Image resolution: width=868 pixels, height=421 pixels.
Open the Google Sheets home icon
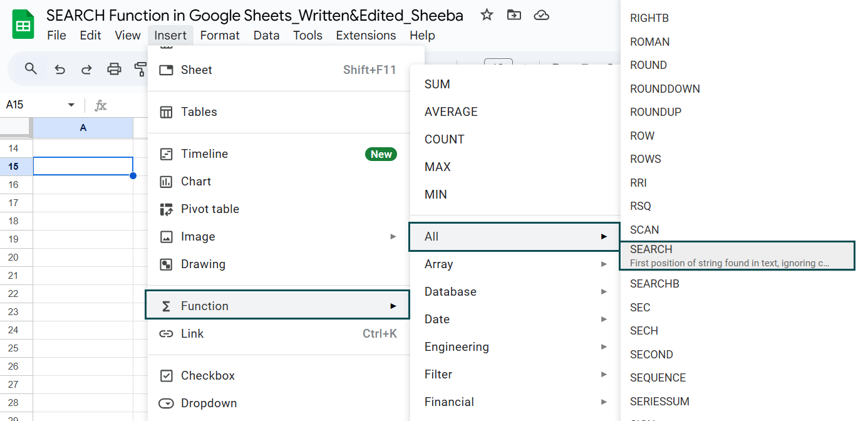[23, 26]
